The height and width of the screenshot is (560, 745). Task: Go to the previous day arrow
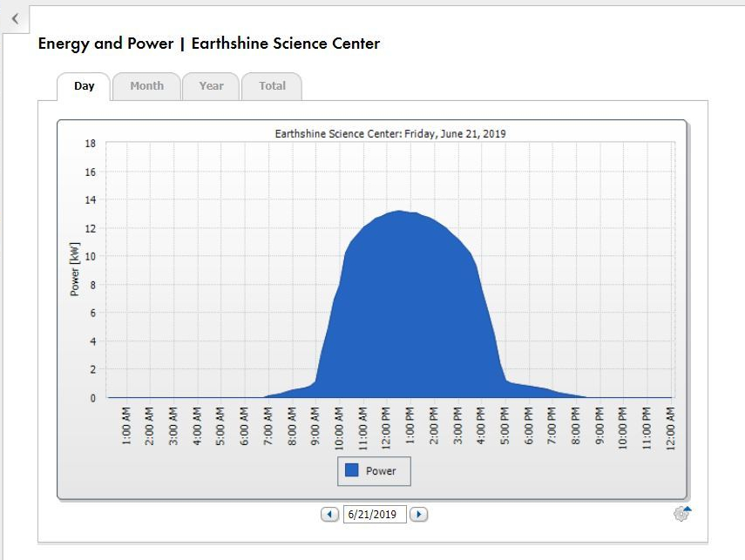(x=329, y=515)
